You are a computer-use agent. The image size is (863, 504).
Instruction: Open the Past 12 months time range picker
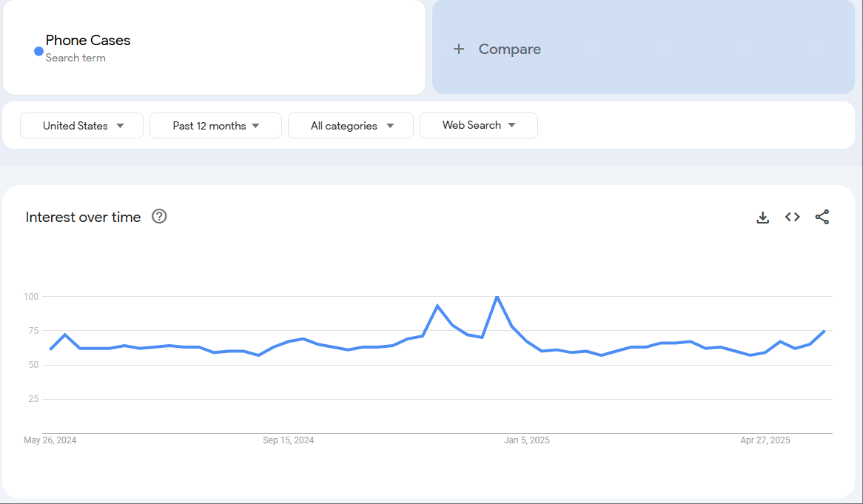click(x=215, y=125)
